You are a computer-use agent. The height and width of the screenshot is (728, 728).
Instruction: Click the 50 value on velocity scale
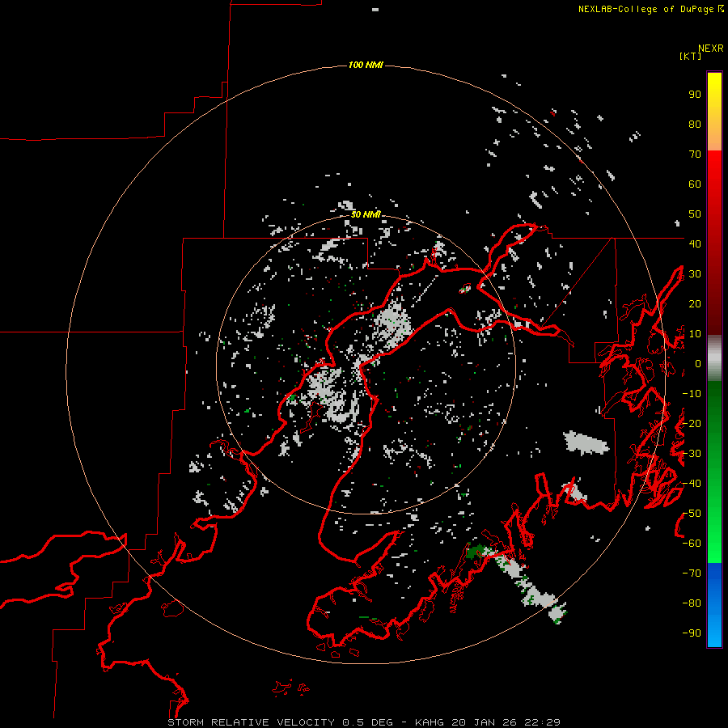coord(695,214)
